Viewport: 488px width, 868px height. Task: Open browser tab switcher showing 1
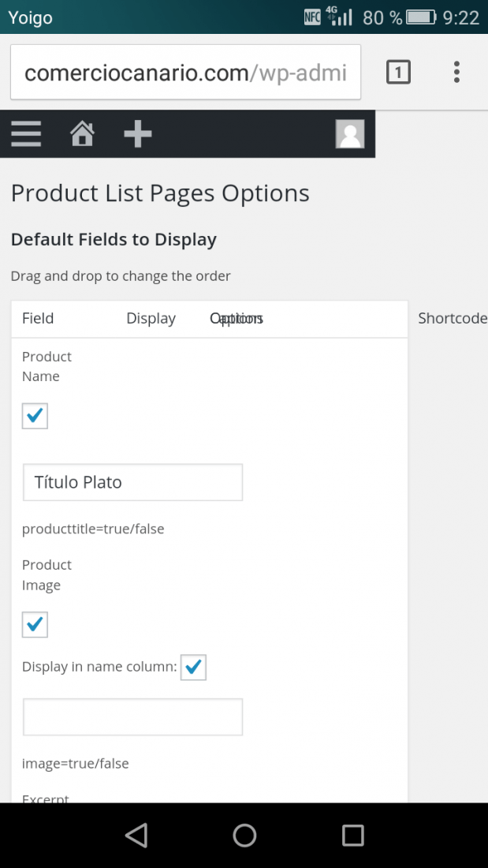(x=398, y=73)
